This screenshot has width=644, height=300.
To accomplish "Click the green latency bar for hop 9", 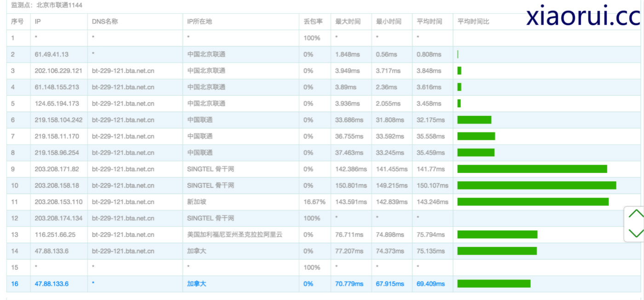I will pyautogui.click(x=532, y=169).
